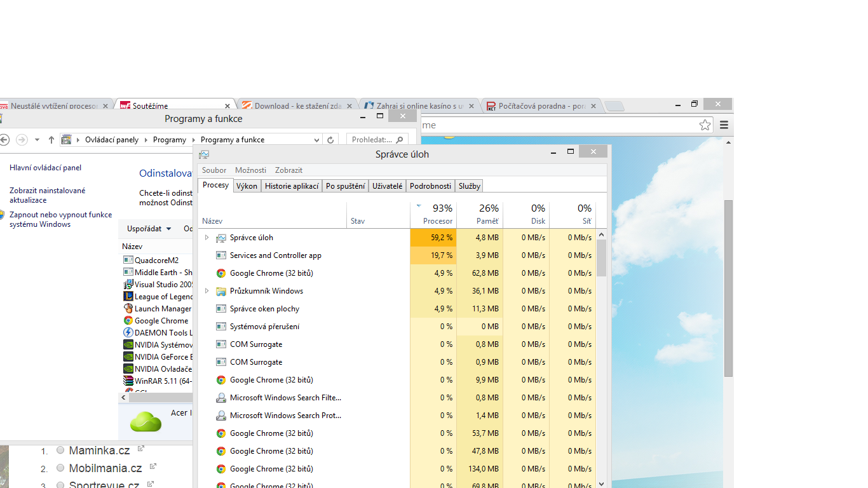This screenshot has width=868, height=488.
Task: Click the WinRAR 5.11 program icon
Action: 128,381
